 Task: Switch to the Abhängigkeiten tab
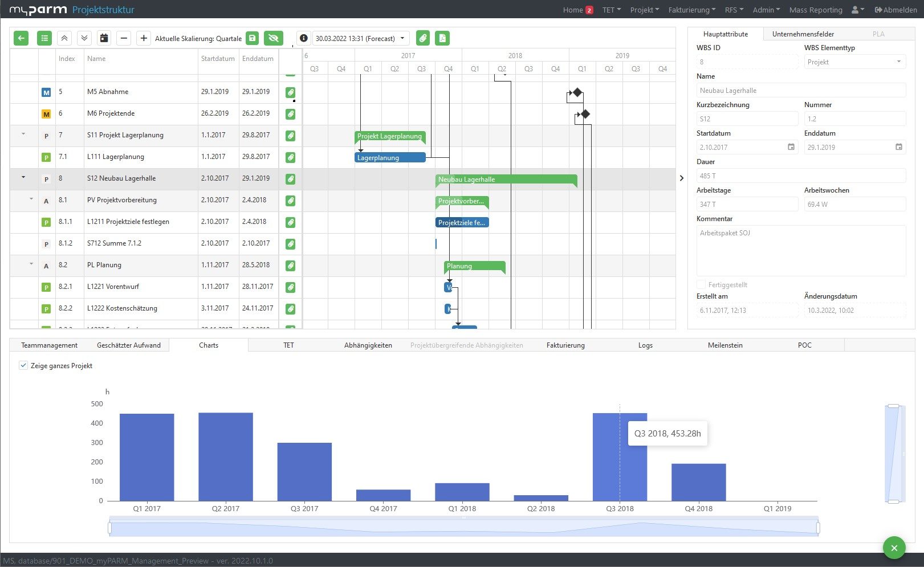click(x=368, y=345)
